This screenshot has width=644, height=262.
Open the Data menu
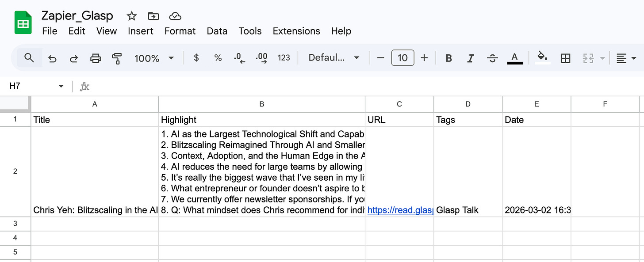pos(217,31)
